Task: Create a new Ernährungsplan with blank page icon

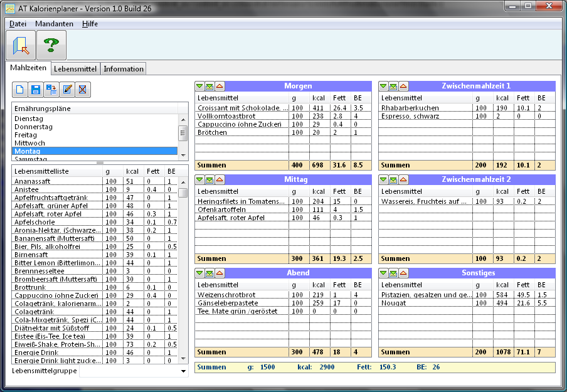Action: pos(20,90)
